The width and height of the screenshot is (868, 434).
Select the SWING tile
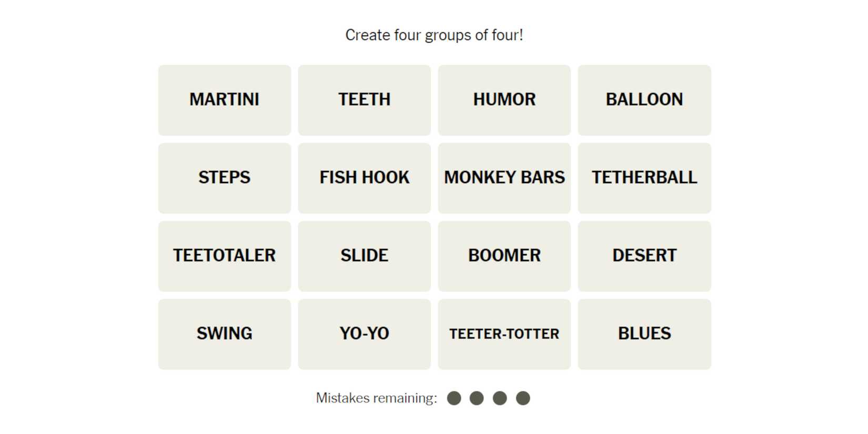point(224,334)
